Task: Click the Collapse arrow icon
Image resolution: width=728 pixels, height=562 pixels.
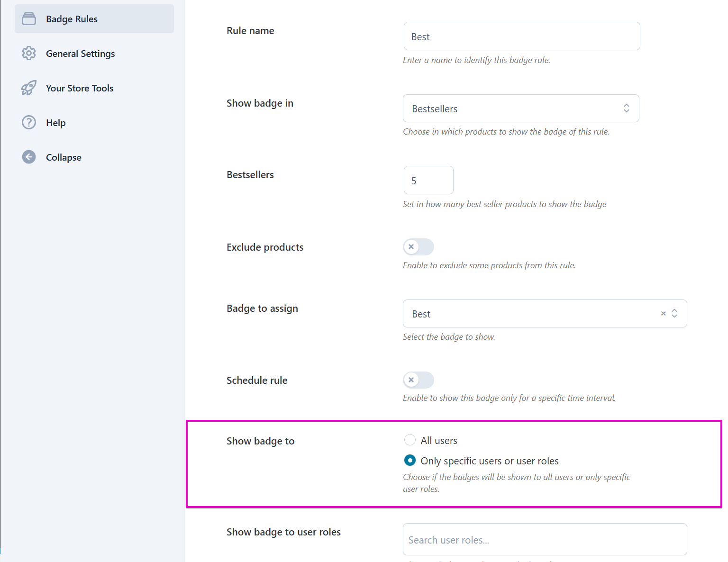Action: (29, 157)
